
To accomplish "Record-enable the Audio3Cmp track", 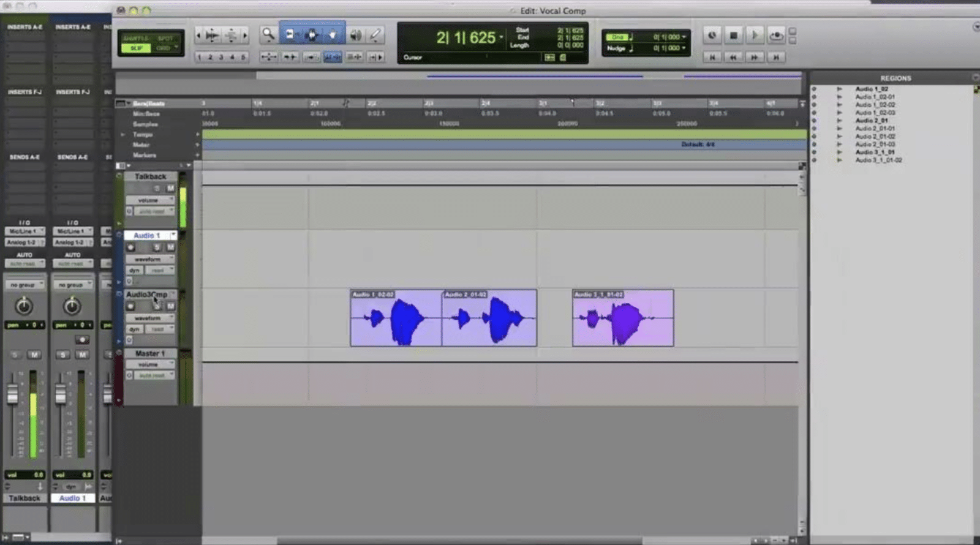I will tap(130, 306).
